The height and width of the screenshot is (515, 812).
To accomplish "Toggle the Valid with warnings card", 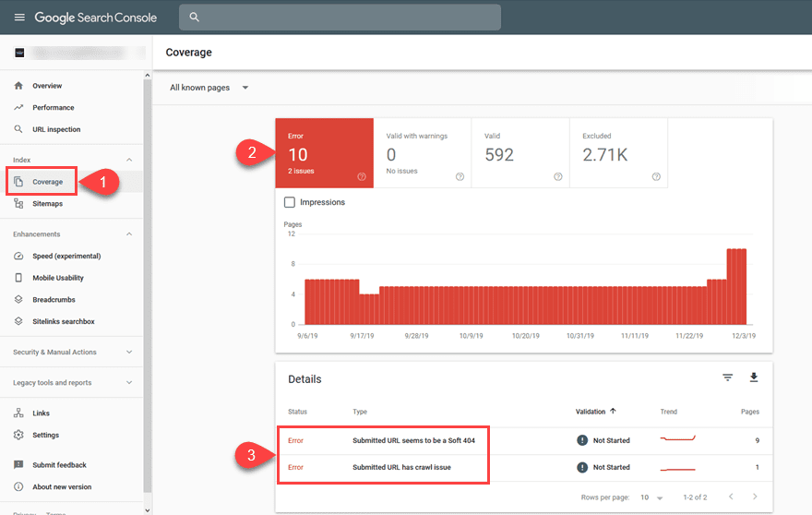I will pyautogui.click(x=423, y=152).
